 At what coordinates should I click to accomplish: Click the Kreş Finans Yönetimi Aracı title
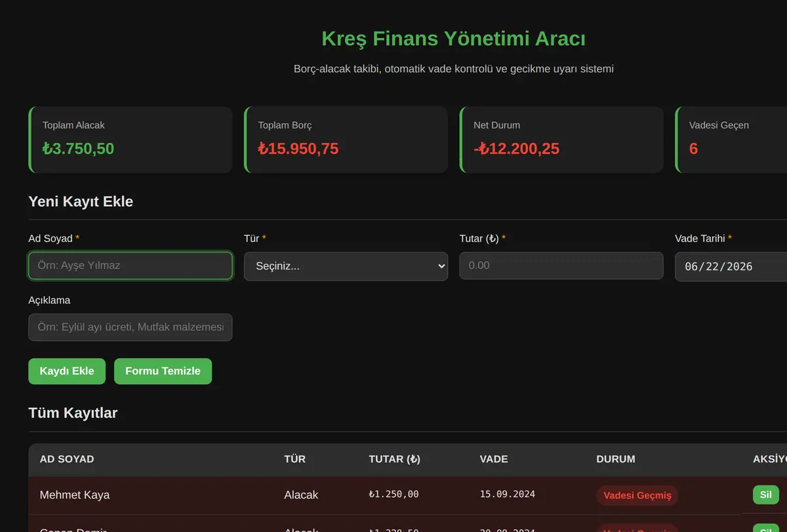454,39
